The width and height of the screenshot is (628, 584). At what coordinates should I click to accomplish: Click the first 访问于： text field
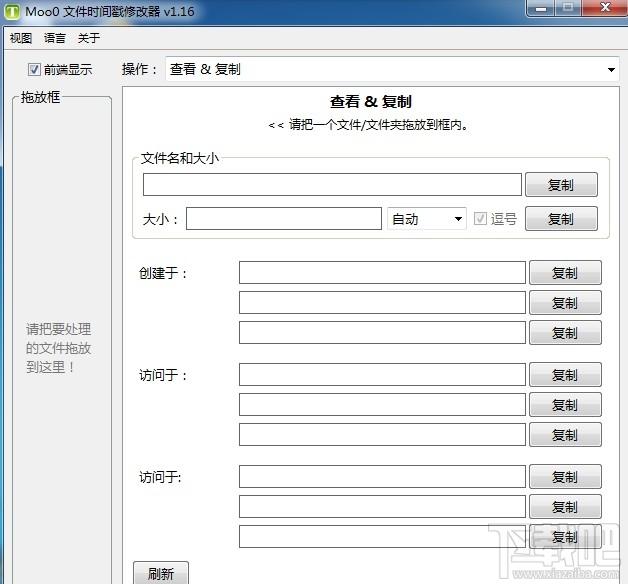(382, 375)
